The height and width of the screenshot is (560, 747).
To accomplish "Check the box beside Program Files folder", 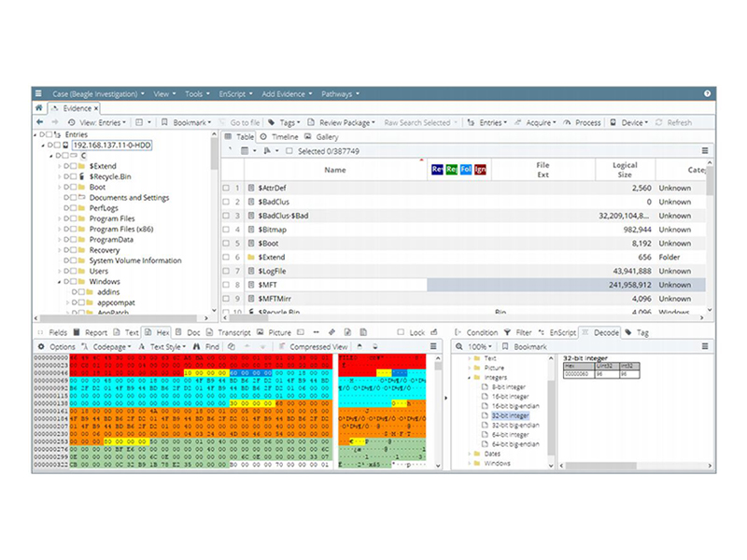I will [74, 218].
